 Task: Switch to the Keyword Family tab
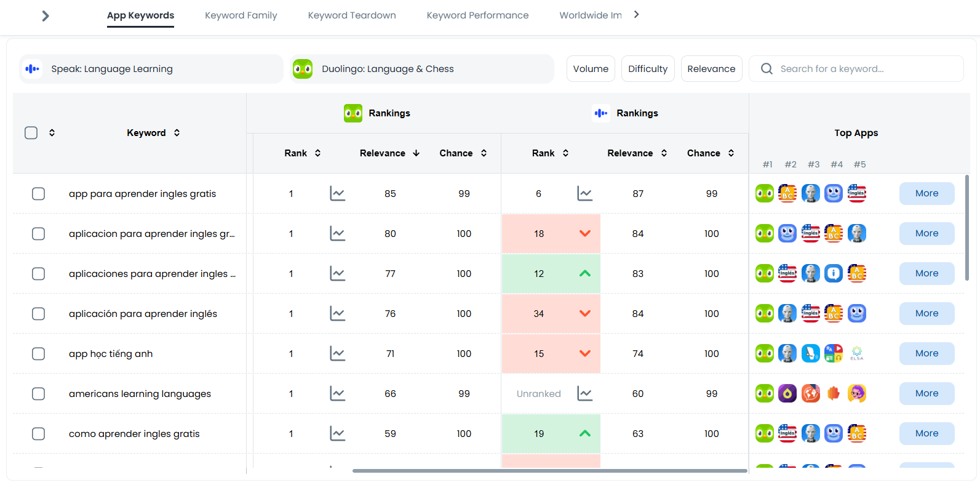pos(241,15)
